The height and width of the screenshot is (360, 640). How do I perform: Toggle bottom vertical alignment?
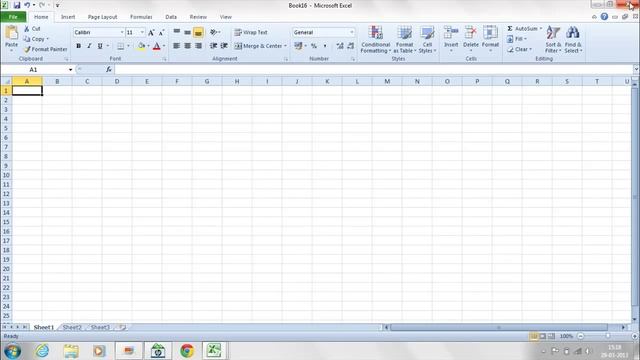tap(198, 32)
